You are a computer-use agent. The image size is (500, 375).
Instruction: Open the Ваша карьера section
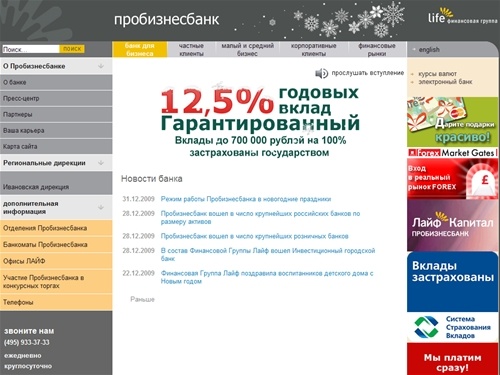56,130
